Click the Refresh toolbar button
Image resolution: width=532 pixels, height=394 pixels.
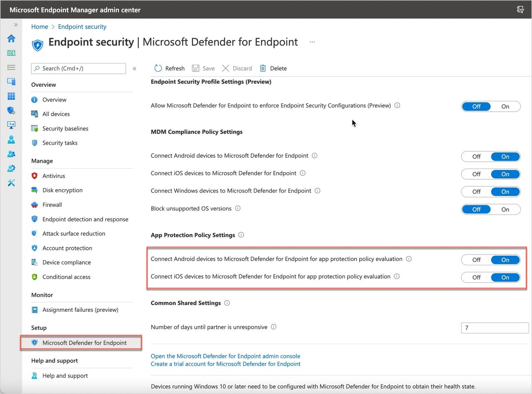click(x=169, y=69)
